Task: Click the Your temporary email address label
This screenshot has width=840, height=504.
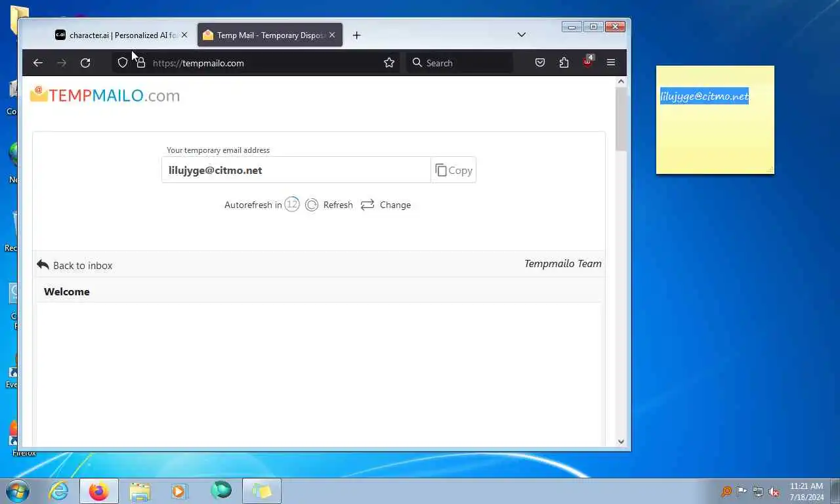Action: point(218,150)
